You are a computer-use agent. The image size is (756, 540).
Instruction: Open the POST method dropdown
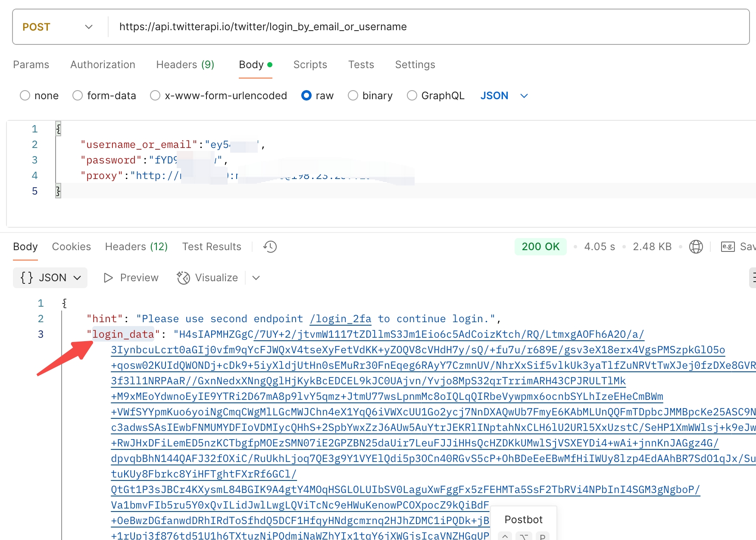pyautogui.click(x=89, y=27)
